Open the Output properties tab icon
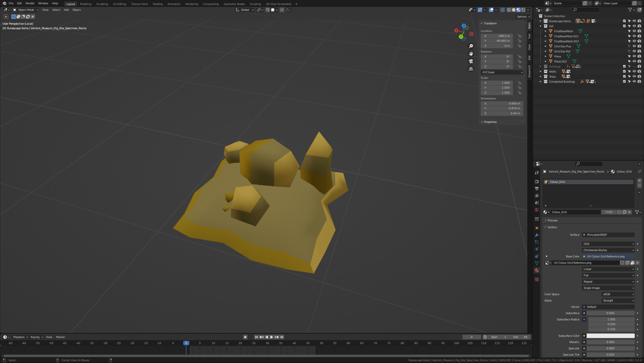Image resolution: width=644 pixels, height=363 pixels. click(x=537, y=189)
